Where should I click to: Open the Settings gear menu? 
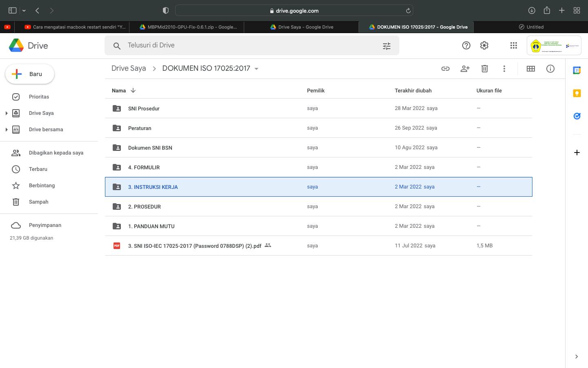pyautogui.click(x=484, y=45)
